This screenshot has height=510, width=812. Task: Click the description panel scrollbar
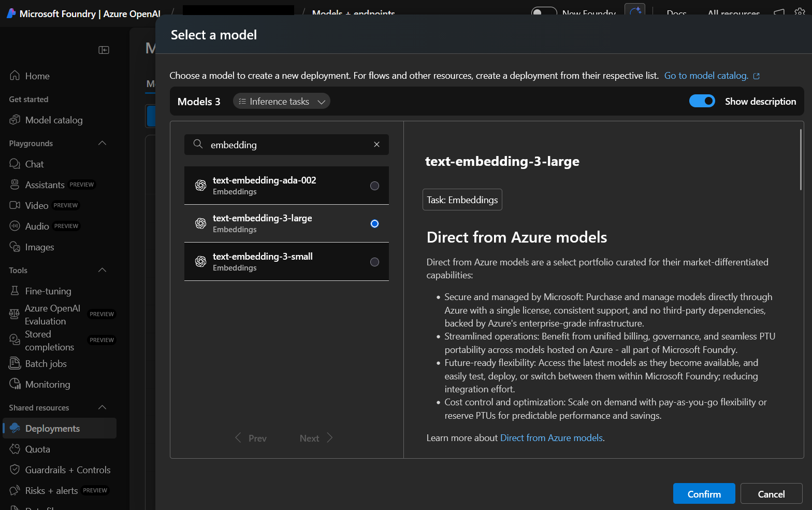[x=800, y=160]
